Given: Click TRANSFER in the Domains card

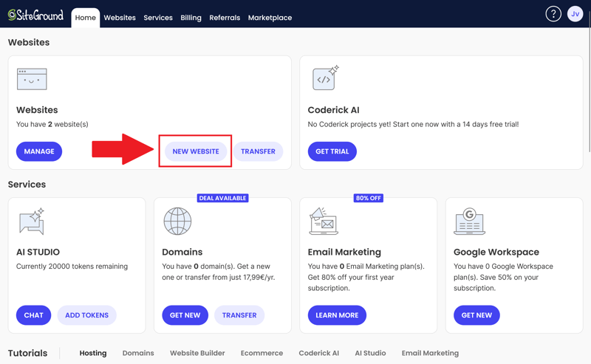Looking at the screenshot, I should (x=239, y=315).
